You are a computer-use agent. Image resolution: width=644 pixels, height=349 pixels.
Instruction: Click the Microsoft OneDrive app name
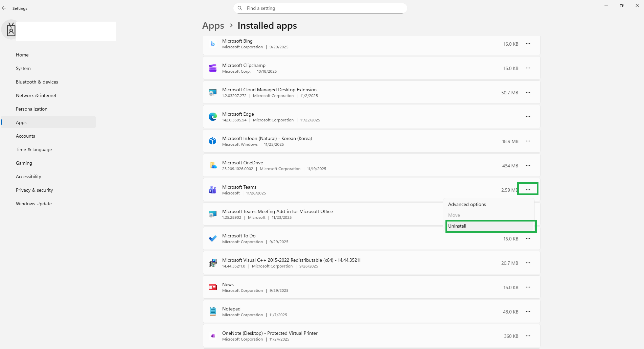tap(243, 163)
